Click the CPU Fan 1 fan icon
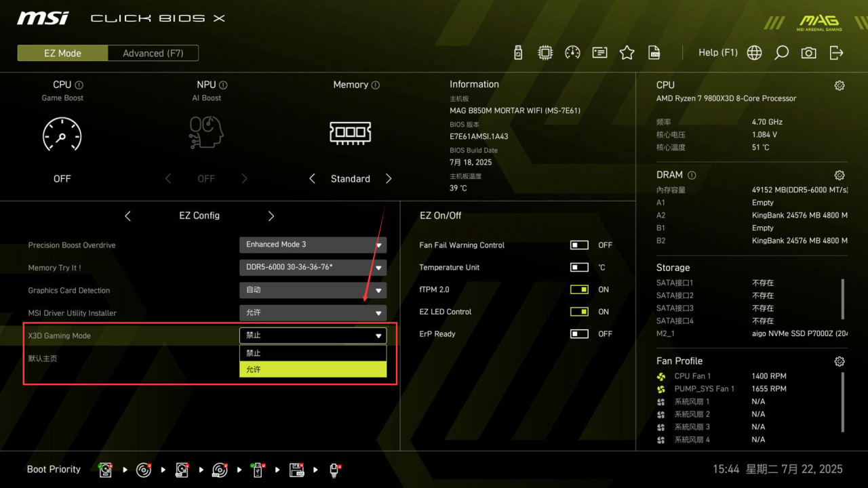The image size is (868, 488). pyautogui.click(x=661, y=376)
